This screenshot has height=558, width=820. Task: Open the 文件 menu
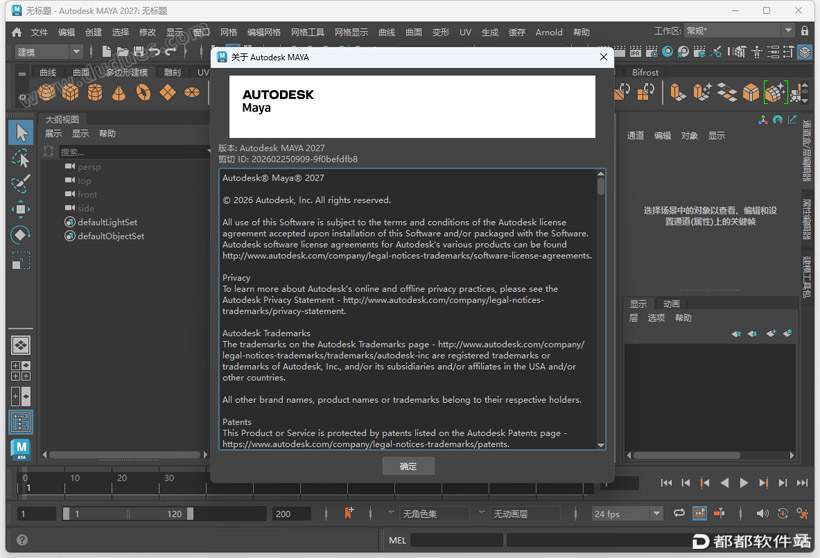39,32
